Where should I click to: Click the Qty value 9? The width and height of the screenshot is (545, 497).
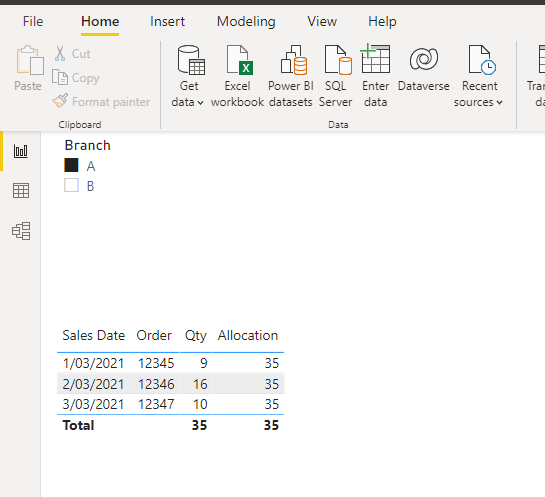coord(204,363)
